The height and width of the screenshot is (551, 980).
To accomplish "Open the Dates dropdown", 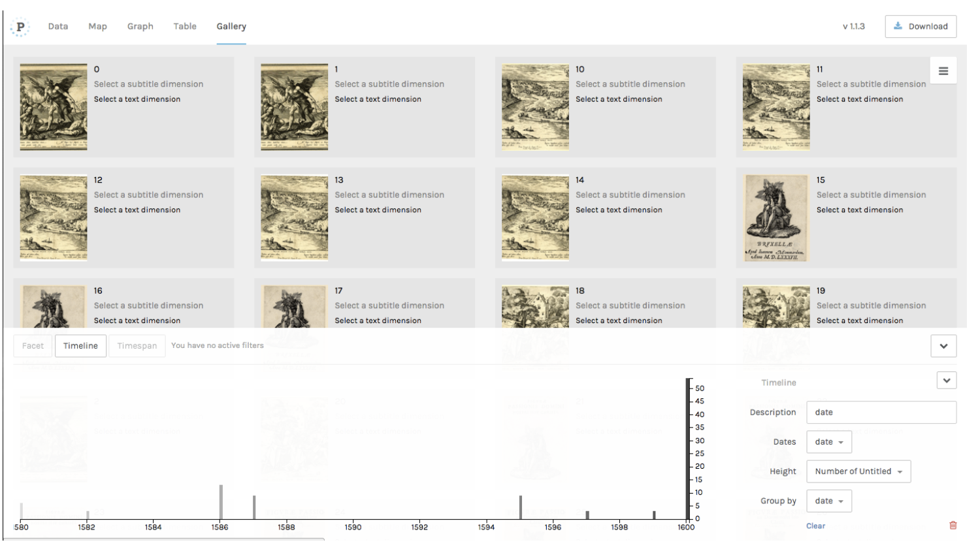I will (x=828, y=442).
